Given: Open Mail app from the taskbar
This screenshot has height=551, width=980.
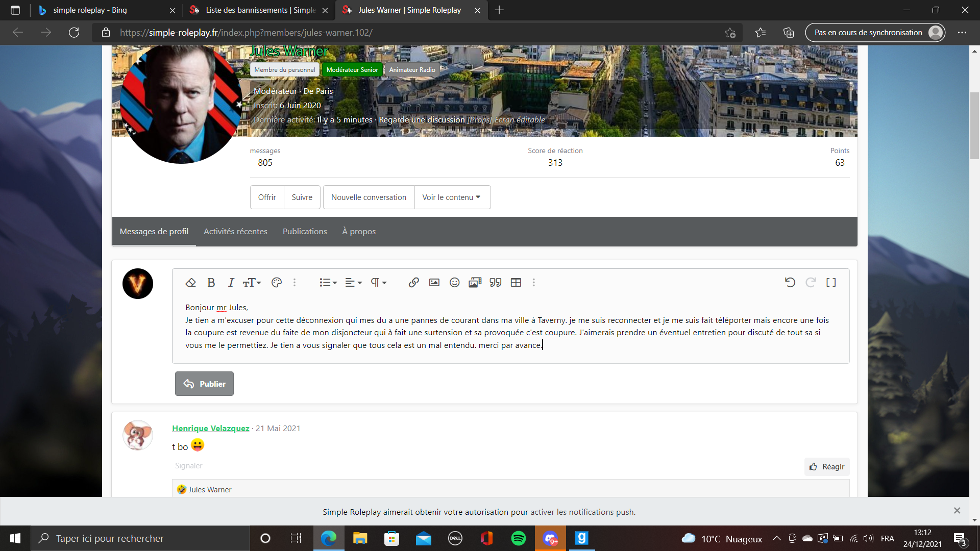Looking at the screenshot, I should pos(424,538).
